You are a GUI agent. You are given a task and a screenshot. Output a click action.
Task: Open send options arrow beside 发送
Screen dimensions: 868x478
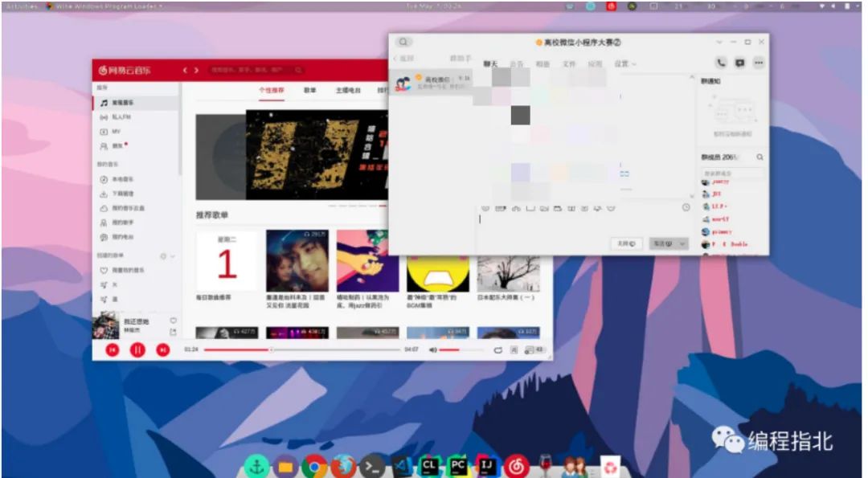click(x=682, y=243)
